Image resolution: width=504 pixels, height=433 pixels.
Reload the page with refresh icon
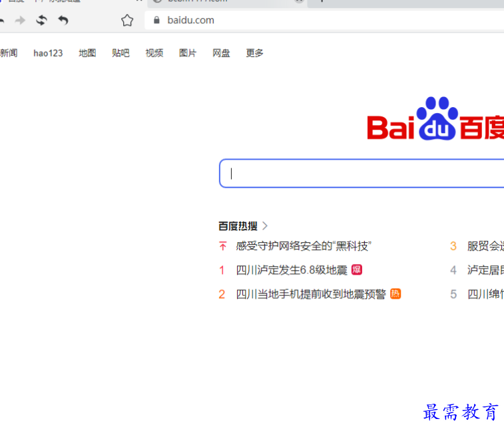point(41,20)
